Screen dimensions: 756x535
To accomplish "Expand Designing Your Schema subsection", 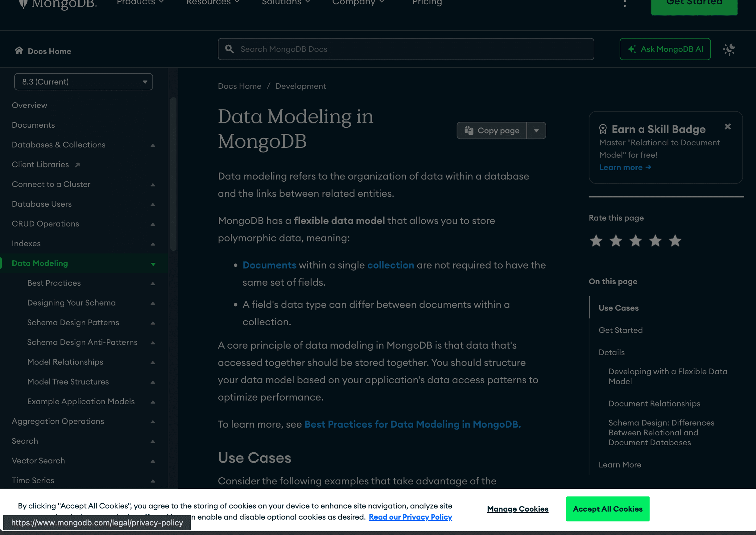I will coord(153,303).
